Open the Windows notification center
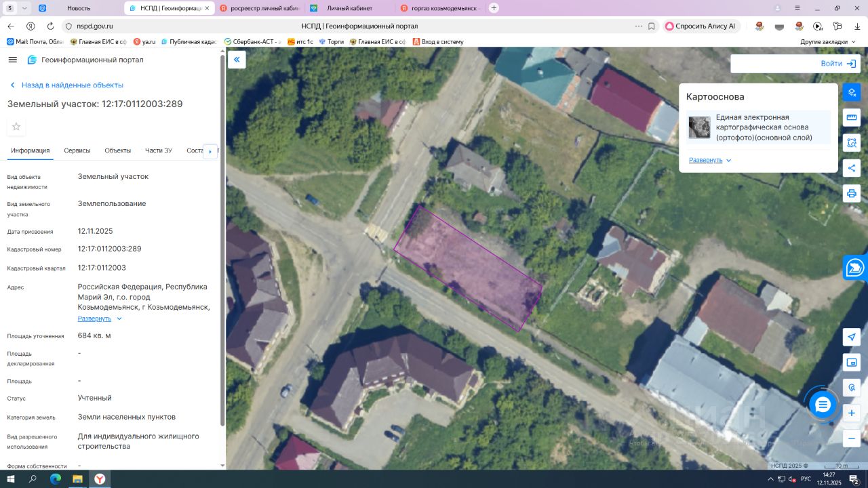Viewport: 868px width, 488px height. point(854,479)
